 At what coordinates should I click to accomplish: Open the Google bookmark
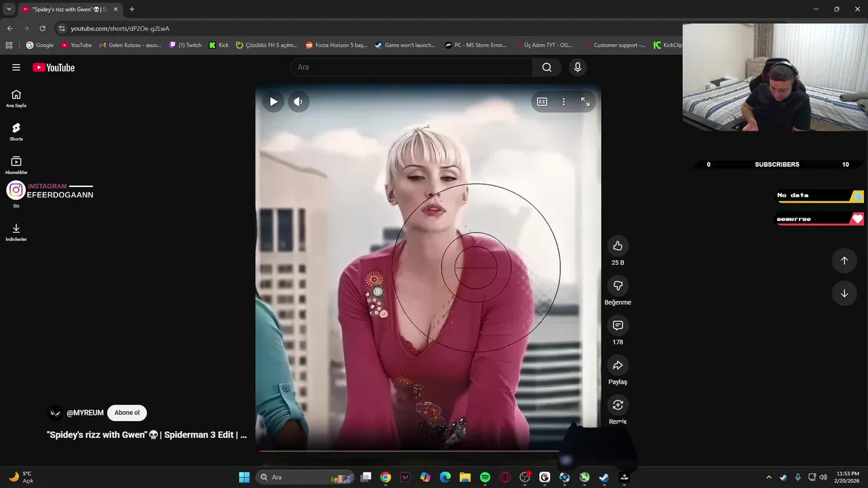coord(40,45)
